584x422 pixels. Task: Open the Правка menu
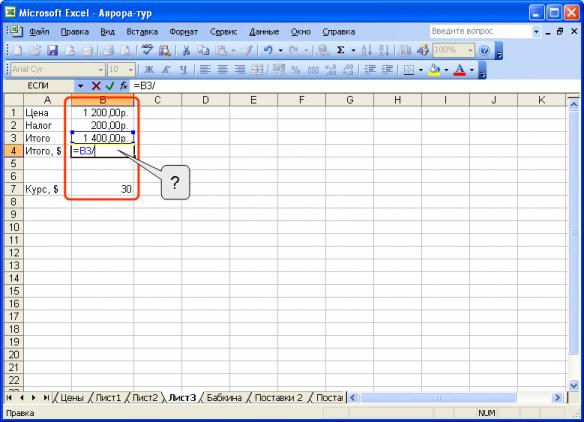pos(74,32)
